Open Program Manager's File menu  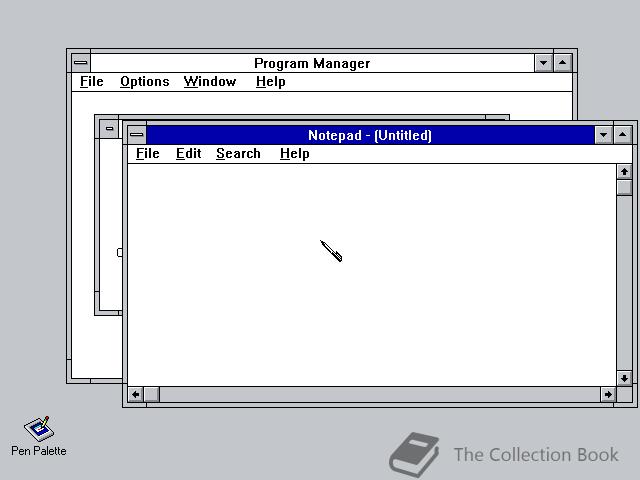click(91, 82)
